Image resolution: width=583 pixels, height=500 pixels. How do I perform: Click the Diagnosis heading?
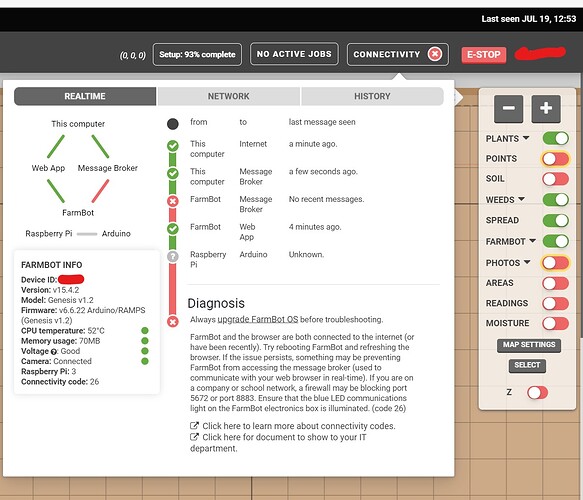[x=216, y=303]
